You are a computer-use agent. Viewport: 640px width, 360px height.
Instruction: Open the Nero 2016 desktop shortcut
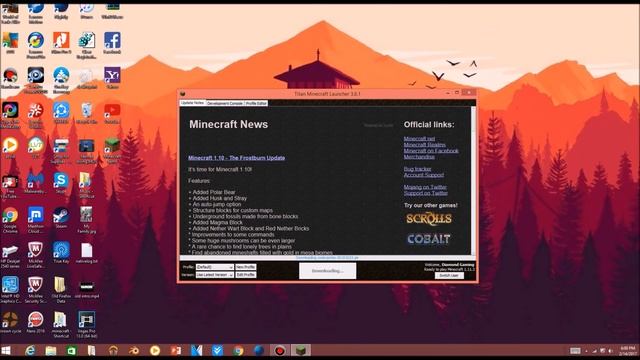[36, 322]
